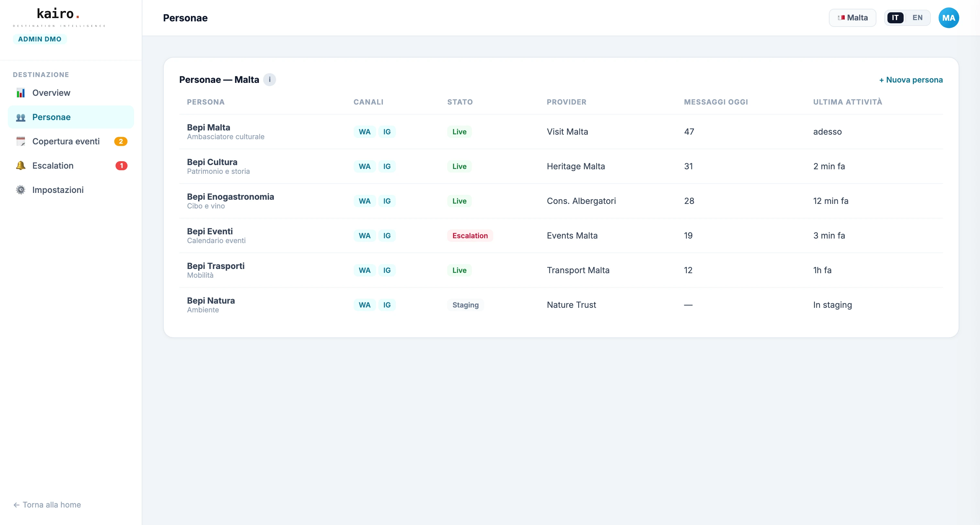Click the calendar icon next to Copertura eventi
The height and width of the screenshot is (525, 980).
[20, 141]
